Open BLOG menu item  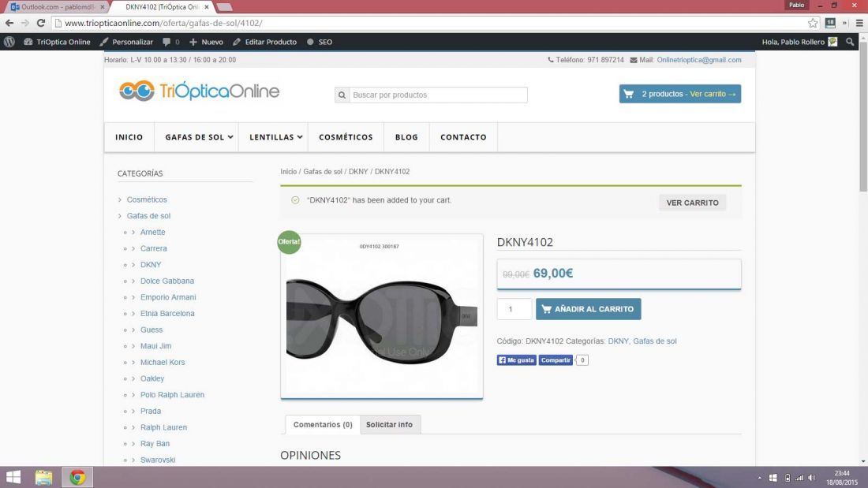coord(406,137)
